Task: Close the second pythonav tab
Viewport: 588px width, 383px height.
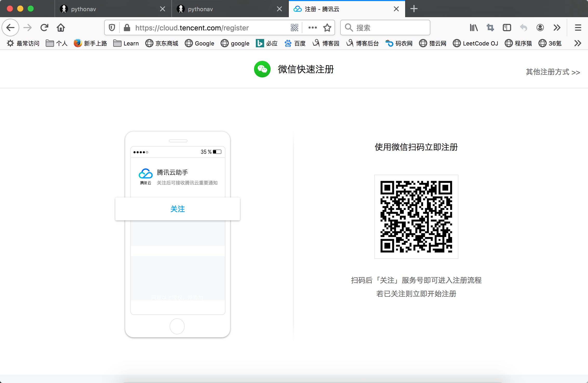Action: (279, 9)
